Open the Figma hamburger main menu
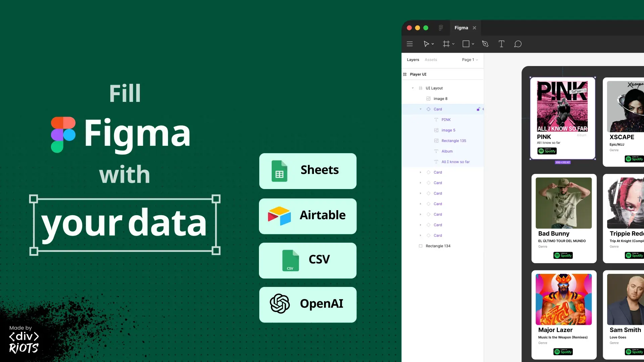 [x=410, y=44]
